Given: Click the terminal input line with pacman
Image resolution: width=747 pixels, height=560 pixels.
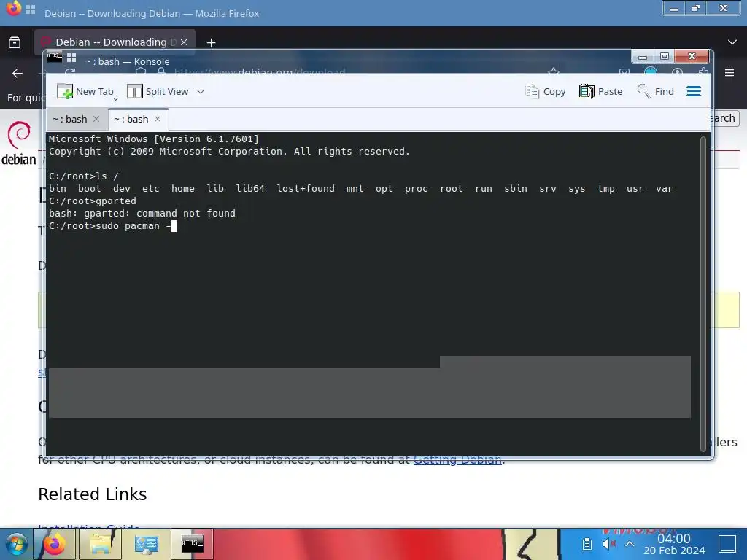Looking at the screenshot, I should tap(113, 226).
